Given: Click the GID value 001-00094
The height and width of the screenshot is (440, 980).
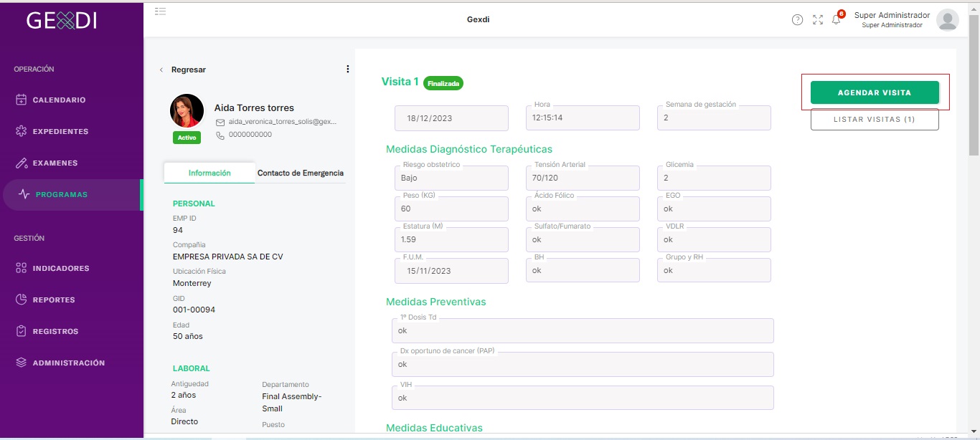Looking at the screenshot, I should coord(194,310).
